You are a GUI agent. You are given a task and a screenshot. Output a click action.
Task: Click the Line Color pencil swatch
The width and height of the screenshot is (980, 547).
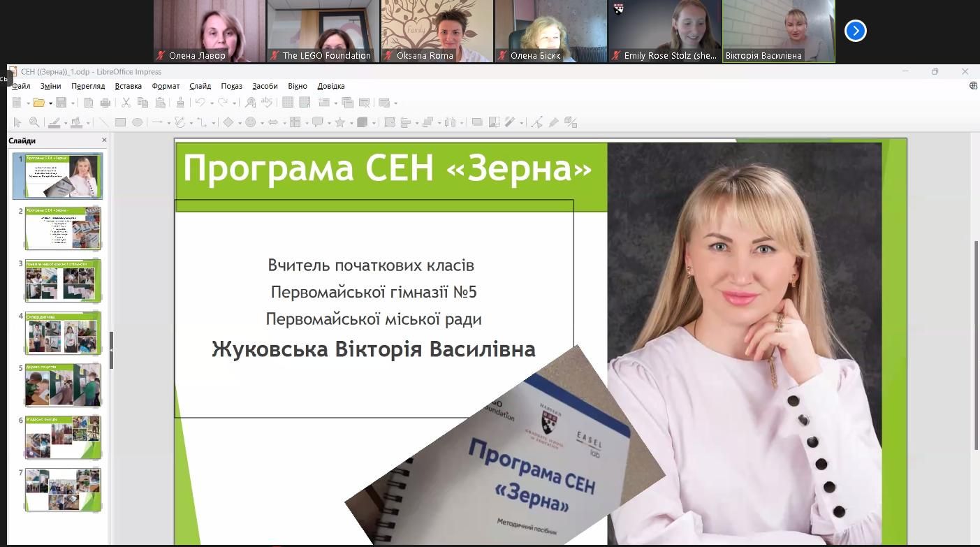coord(54,122)
